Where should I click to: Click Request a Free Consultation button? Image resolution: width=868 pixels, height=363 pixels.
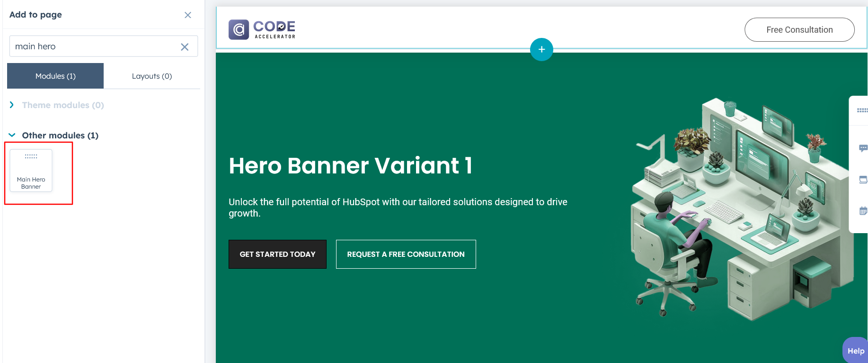tap(406, 254)
